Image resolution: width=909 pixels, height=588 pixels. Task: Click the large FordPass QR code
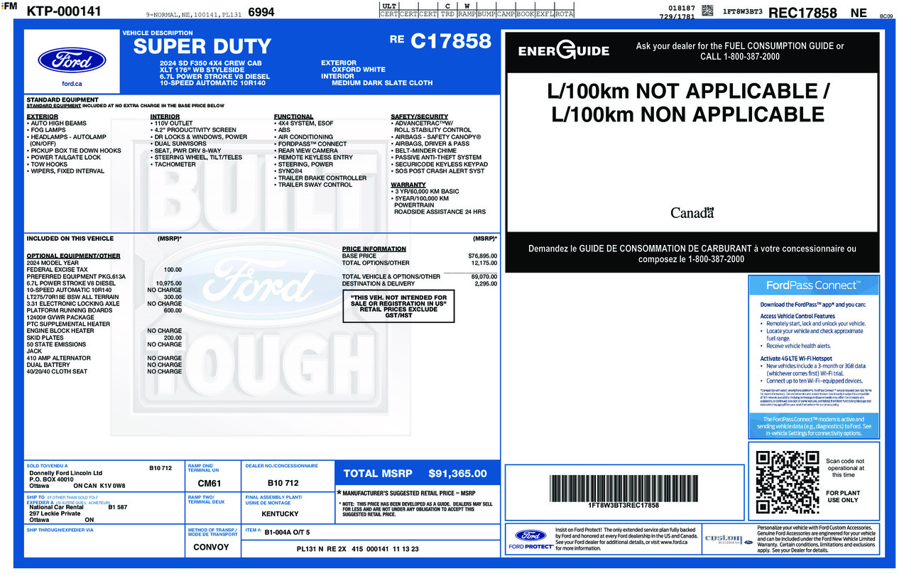(x=783, y=482)
